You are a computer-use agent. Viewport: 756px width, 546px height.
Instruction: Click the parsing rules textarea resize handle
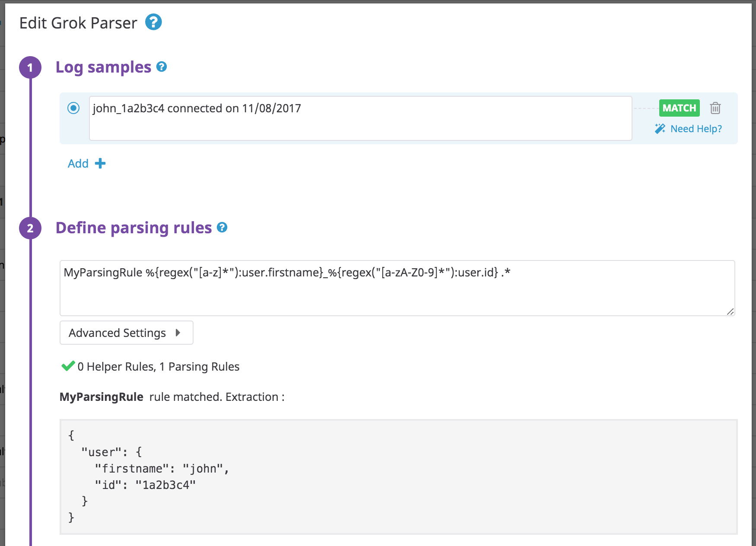(730, 311)
